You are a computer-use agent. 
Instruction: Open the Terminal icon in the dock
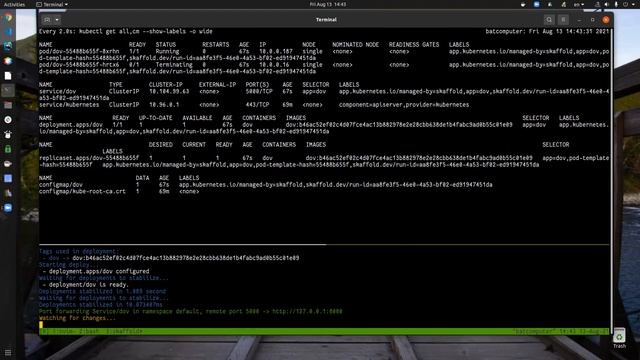click(8, 90)
